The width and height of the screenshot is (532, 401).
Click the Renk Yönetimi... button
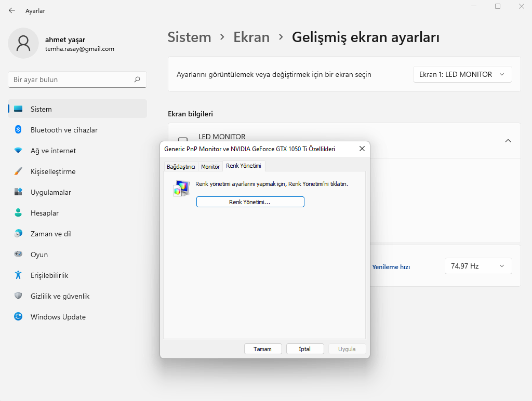[250, 202]
